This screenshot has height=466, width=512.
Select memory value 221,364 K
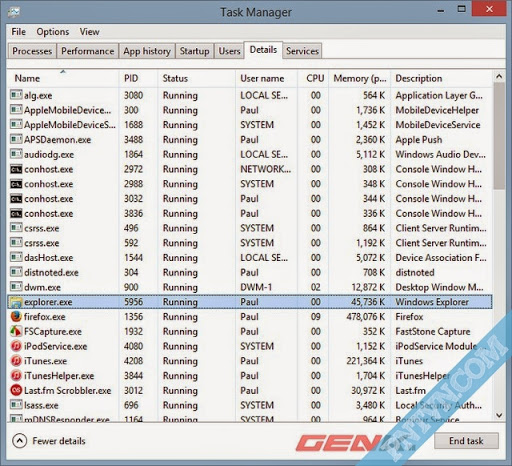366,361
